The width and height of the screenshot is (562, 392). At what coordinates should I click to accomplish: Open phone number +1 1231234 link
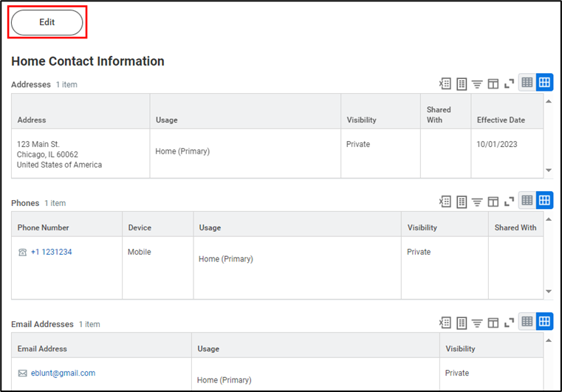pos(51,252)
